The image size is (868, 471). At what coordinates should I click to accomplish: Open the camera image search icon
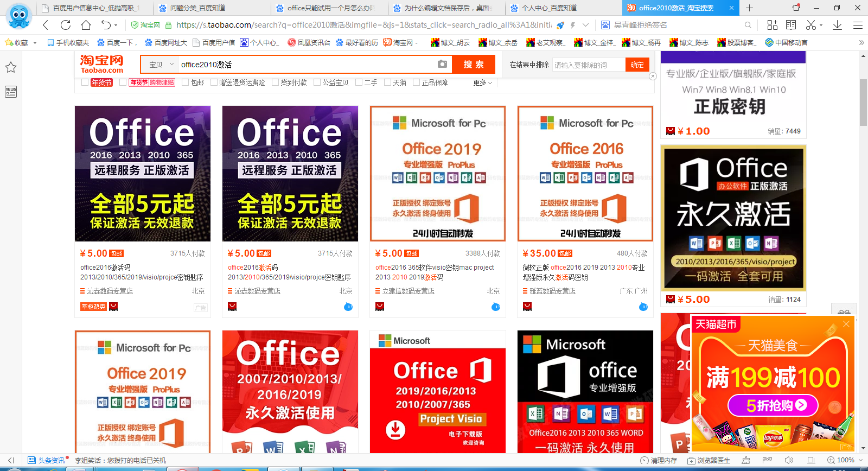click(442, 64)
